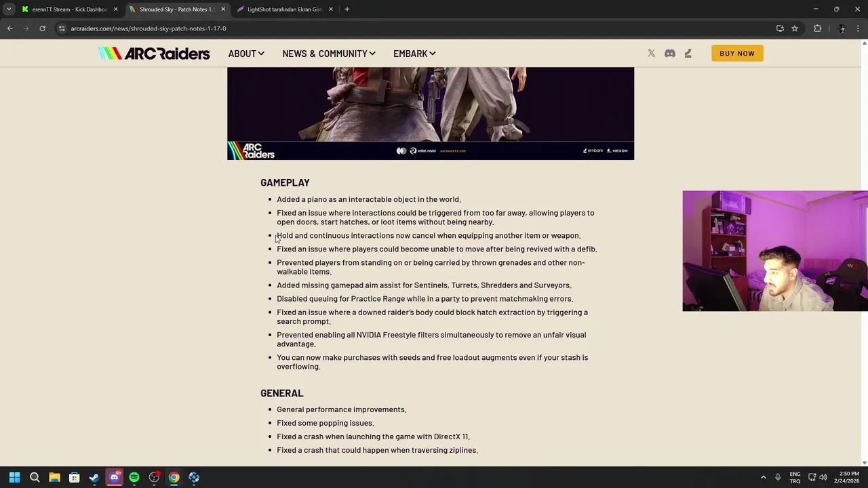Install app icon in address bar

780,28
